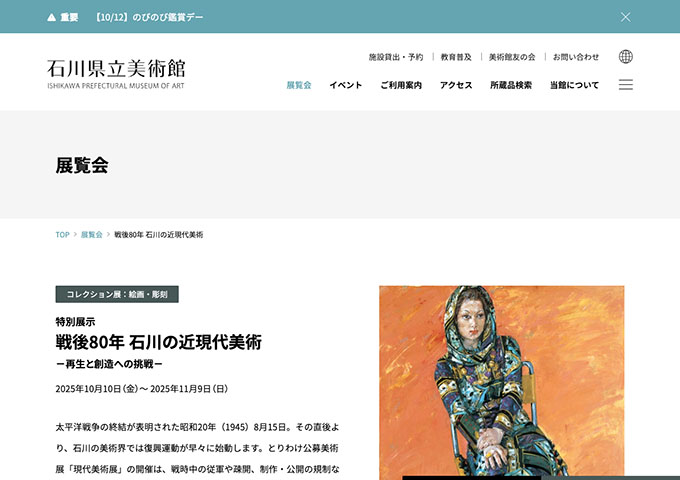Dismiss the announcement banner with X
680x480 pixels.
[x=625, y=17]
